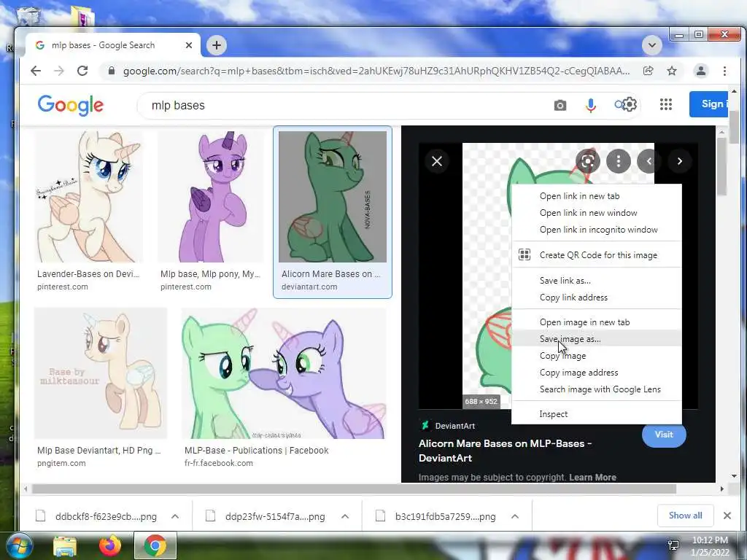The height and width of the screenshot is (560, 747).
Task: Click the browser Forward arrow
Action: pyautogui.click(x=58, y=71)
